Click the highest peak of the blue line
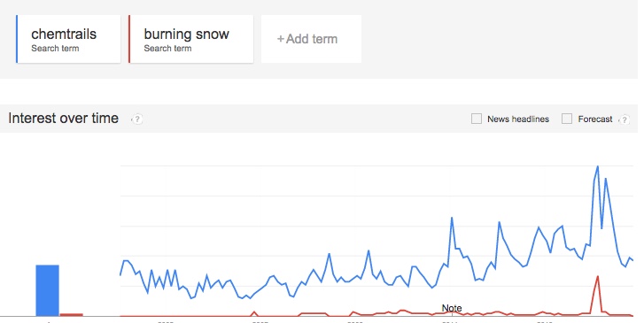This screenshot has width=644, height=323. point(598,166)
